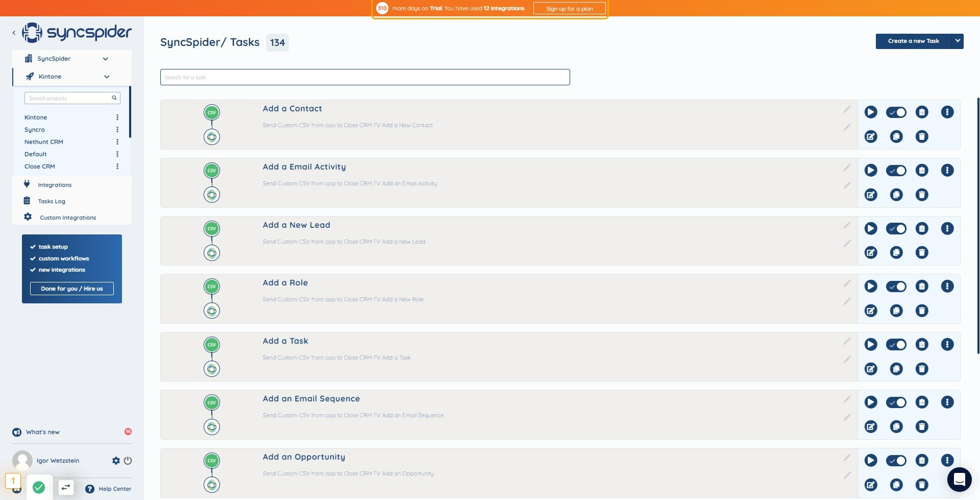Open the Add a Task title
The width and height of the screenshot is (980, 500).
(x=285, y=341)
